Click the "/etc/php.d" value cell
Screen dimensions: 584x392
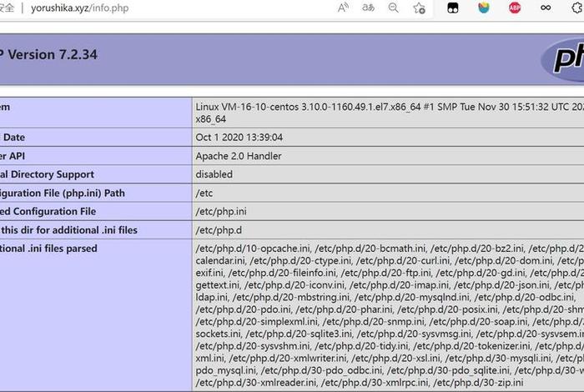click(x=388, y=230)
